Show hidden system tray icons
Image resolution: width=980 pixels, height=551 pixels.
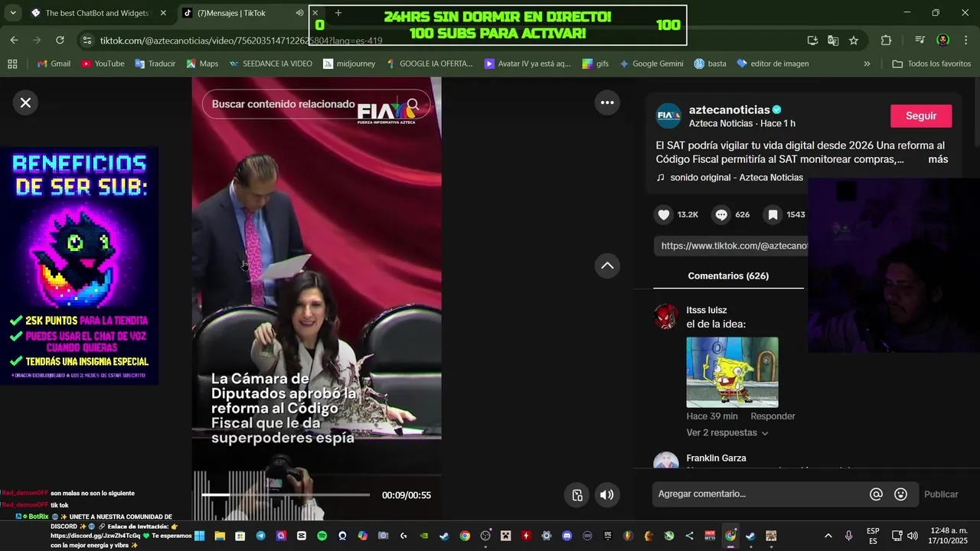[828, 536]
